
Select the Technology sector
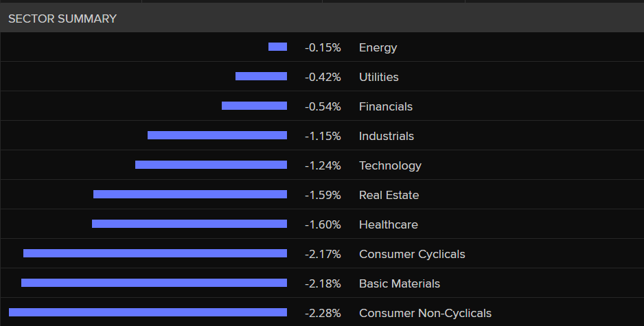pyautogui.click(x=390, y=165)
